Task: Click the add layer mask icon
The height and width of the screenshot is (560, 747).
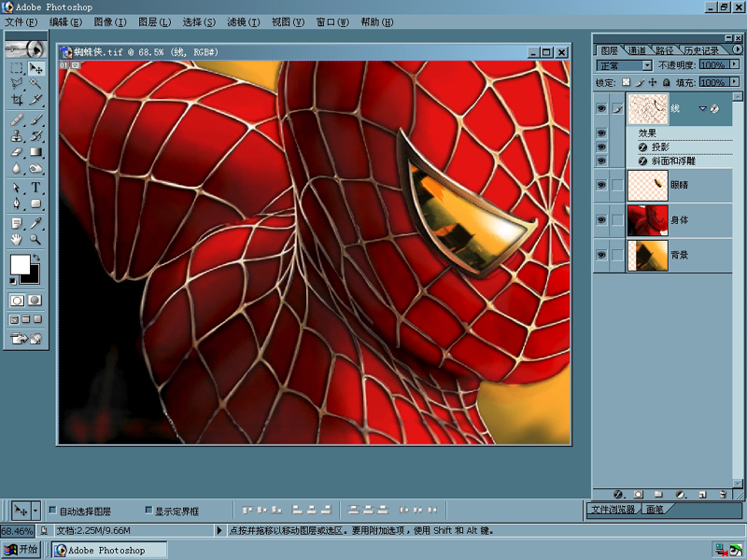Action: coord(639,495)
